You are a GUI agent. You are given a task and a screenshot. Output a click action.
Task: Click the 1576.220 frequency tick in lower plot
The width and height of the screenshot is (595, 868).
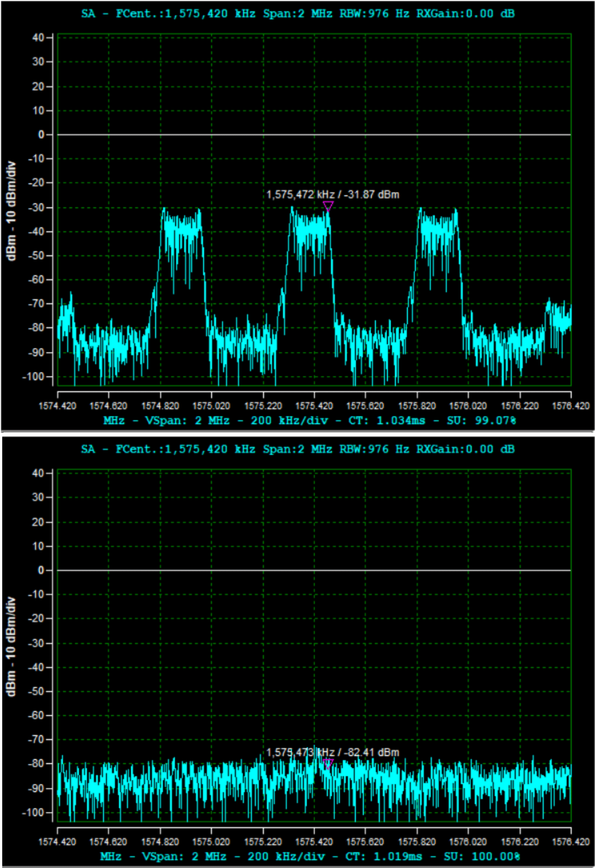pyautogui.click(x=520, y=841)
